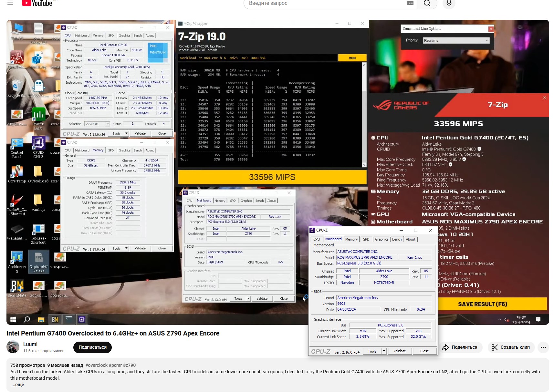The width and height of the screenshot is (554, 392).
Task: Open the Memory tab in CPU-Z 2.16.0
Action: click(351, 239)
